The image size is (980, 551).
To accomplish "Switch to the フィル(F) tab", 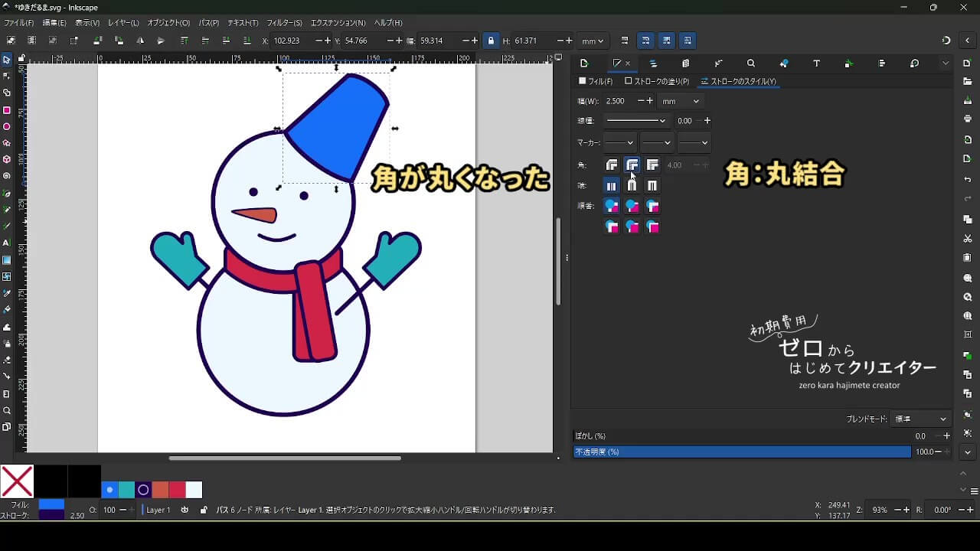I will [596, 81].
